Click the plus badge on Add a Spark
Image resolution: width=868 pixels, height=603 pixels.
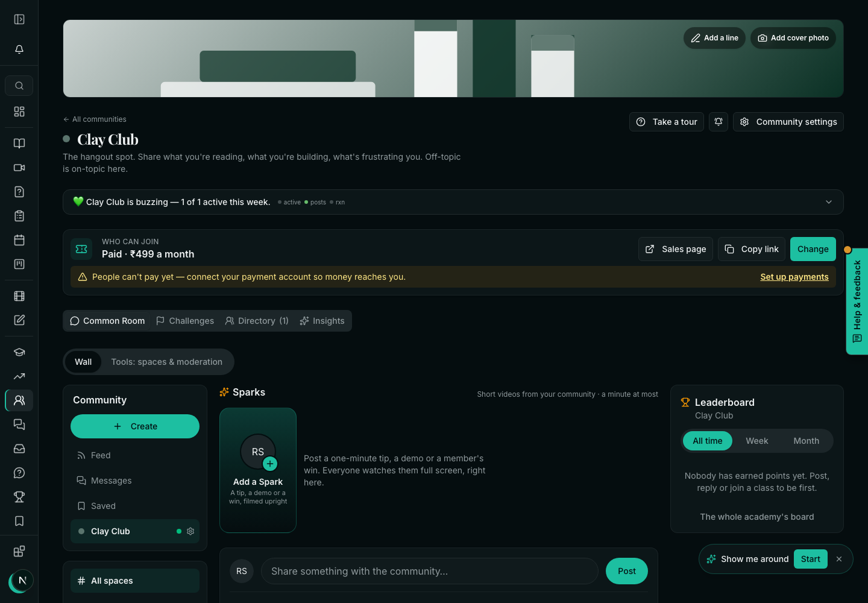[270, 464]
